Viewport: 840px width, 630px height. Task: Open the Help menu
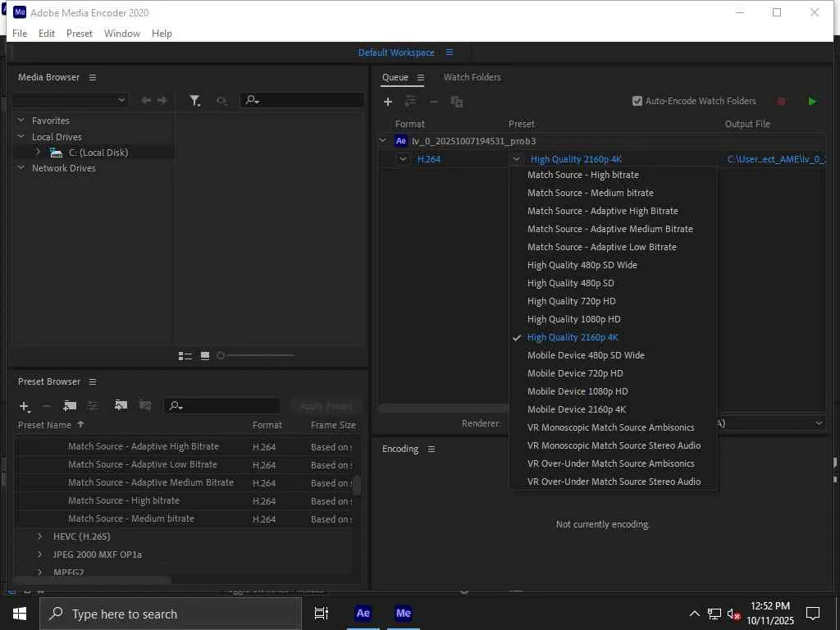coord(162,33)
